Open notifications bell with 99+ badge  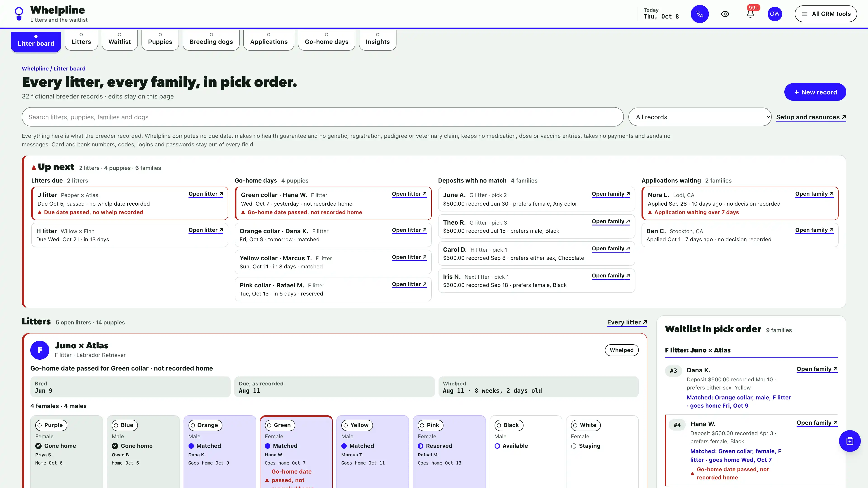[750, 14]
